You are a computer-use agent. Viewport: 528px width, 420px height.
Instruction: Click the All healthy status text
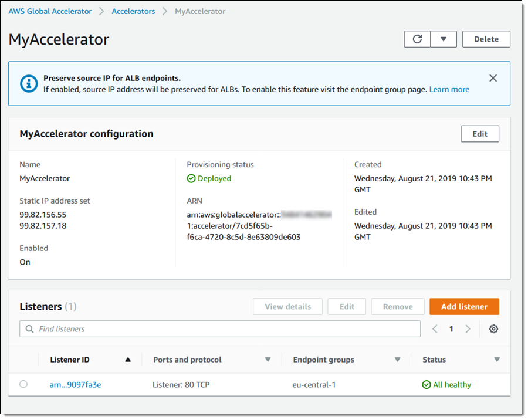[x=452, y=385]
